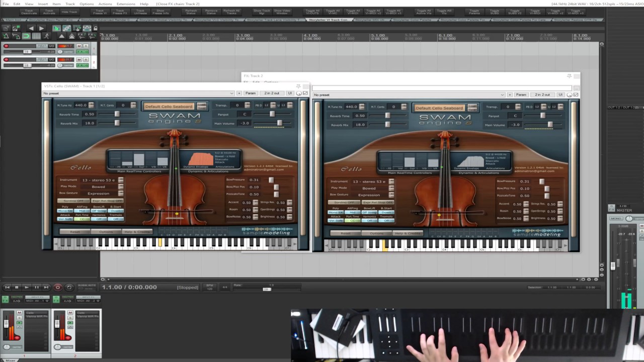
Task: Click the transport Stop button
Action: [17, 287]
